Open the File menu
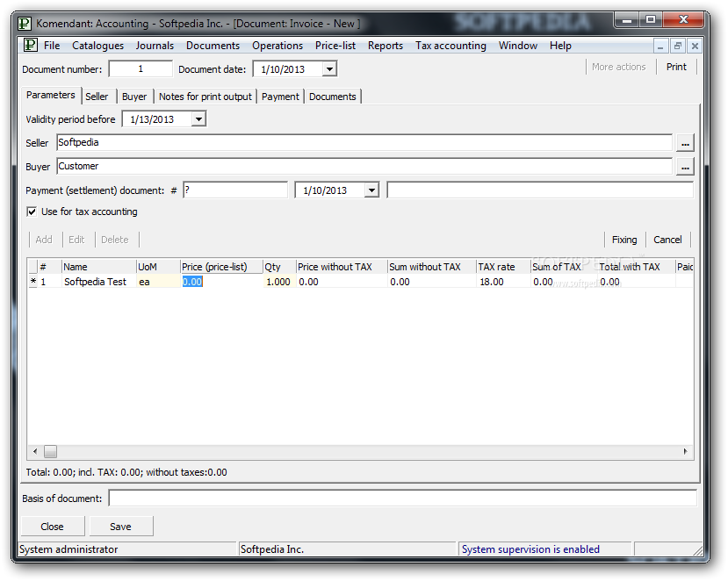The width and height of the screenshot is (728, 581). 52,46
